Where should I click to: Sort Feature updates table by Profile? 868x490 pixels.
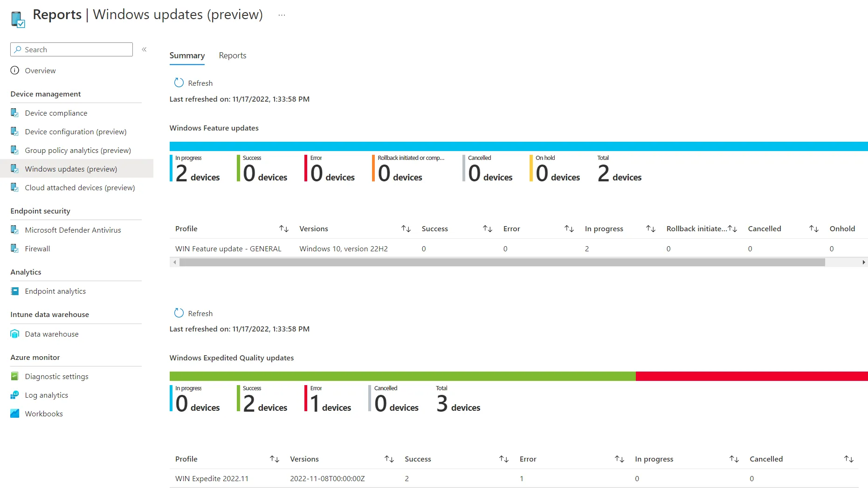(x=283, y=228)
